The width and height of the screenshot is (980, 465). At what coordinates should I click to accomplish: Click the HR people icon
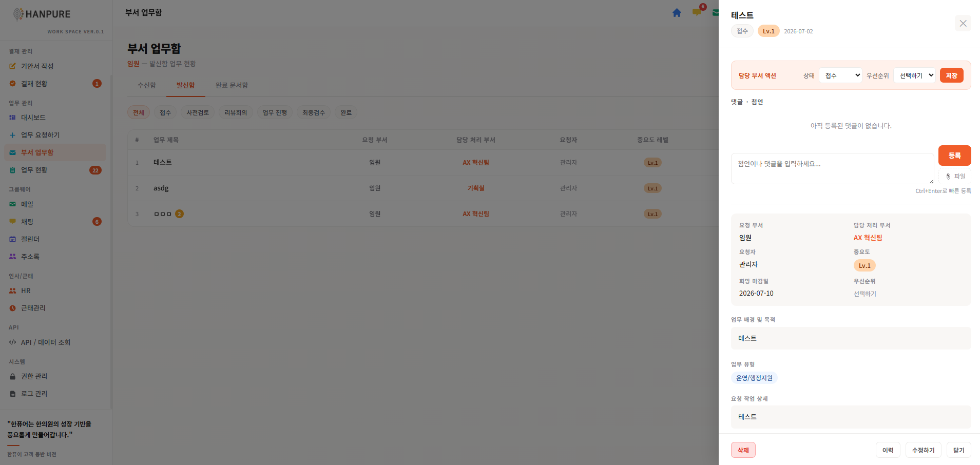coord(12,290)
